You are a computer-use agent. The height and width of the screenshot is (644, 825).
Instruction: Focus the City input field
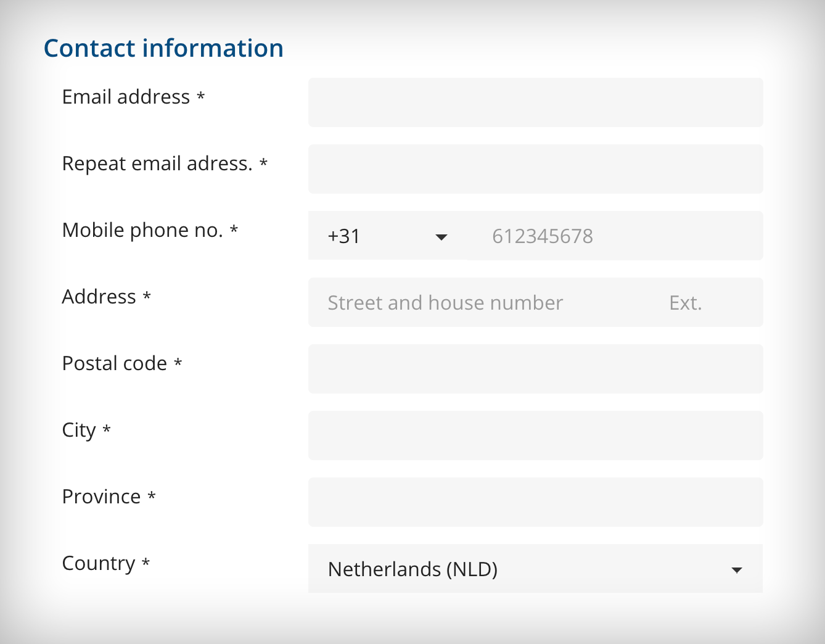[535, 436]
